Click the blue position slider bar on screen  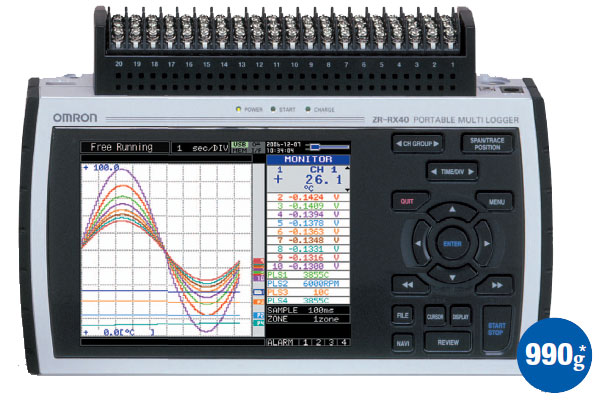(x=329, y=147)
